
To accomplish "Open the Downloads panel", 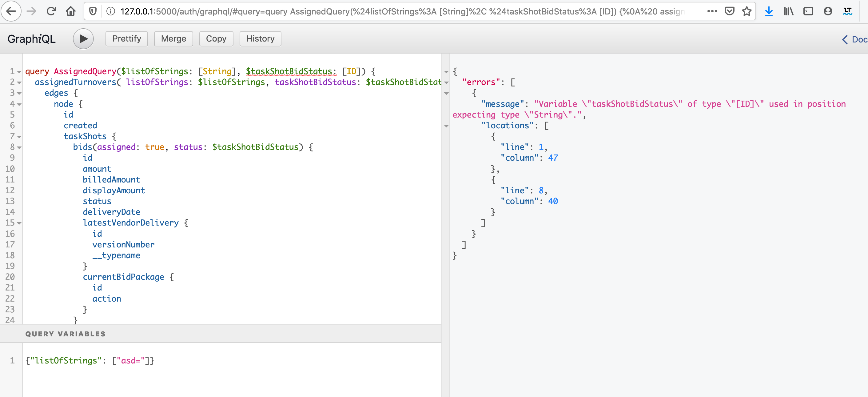I will click(x=769, y=11).
